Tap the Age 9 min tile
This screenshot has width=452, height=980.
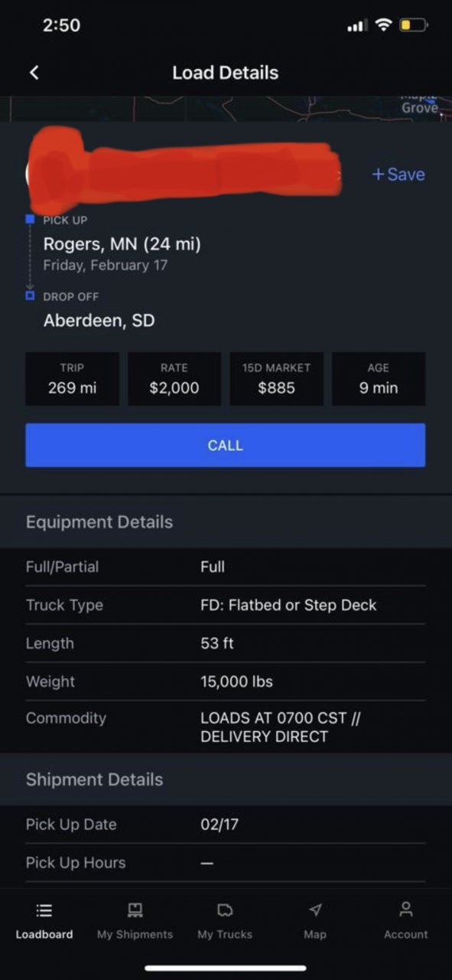tap(379, 379)
